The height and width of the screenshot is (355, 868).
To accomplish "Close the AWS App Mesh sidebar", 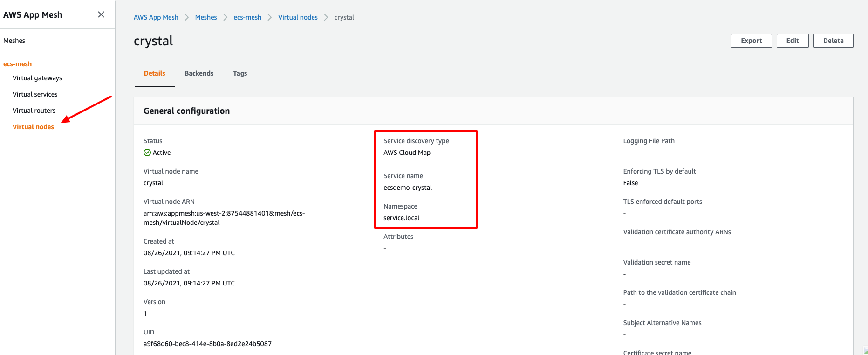I will tap(101, 14).
